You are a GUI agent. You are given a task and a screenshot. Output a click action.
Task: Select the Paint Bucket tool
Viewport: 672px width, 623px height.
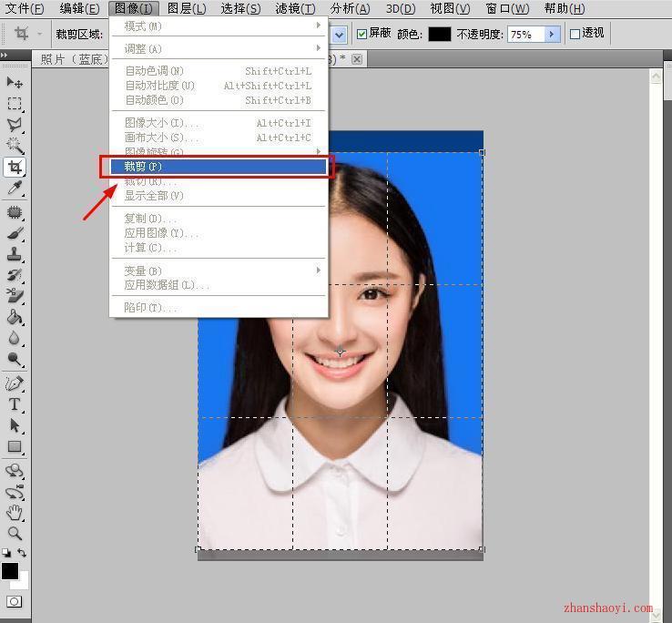[15, 317]
